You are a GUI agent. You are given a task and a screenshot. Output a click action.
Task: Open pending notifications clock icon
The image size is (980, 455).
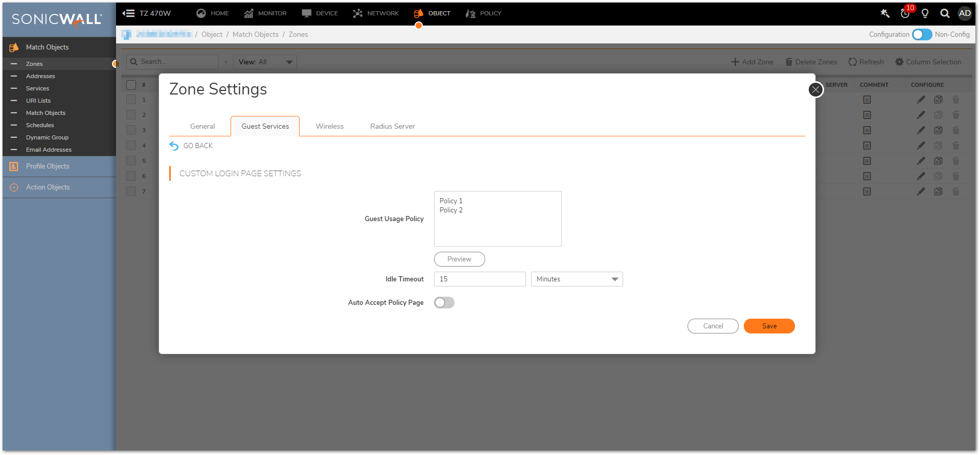coord(905,14)
